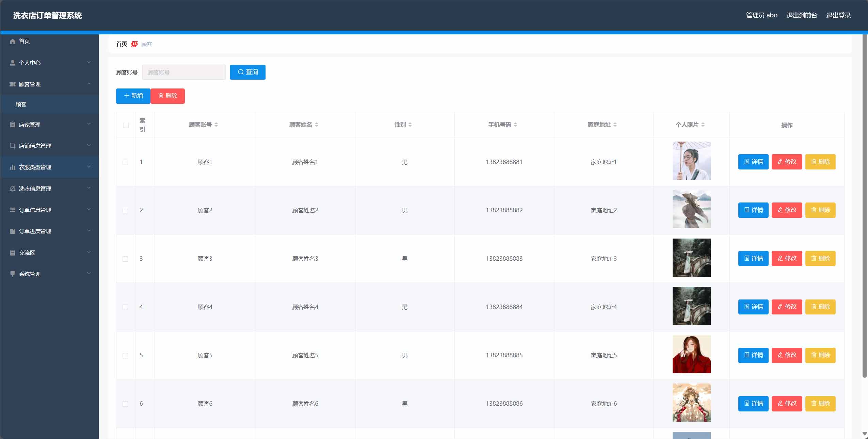Click 修改 button for 顾客5
This screenshot has height=439, width=868.
[787, 355]
